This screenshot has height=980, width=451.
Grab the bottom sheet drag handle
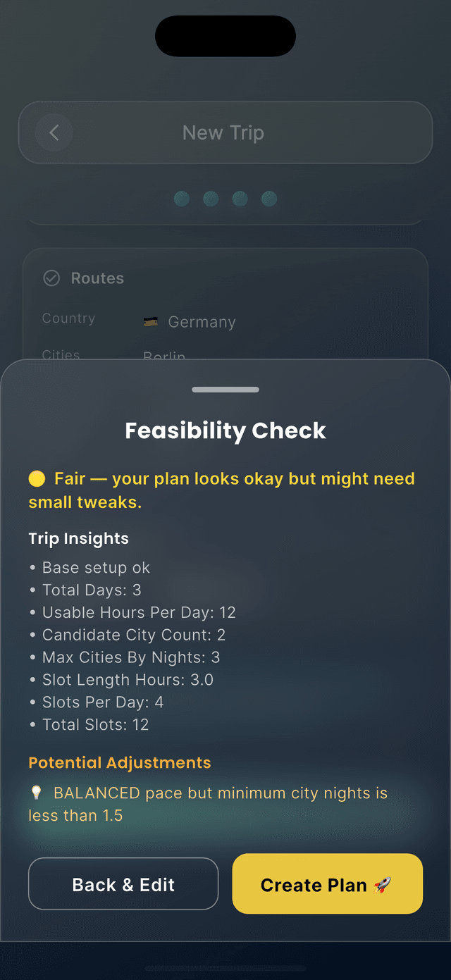click(225, 390)
